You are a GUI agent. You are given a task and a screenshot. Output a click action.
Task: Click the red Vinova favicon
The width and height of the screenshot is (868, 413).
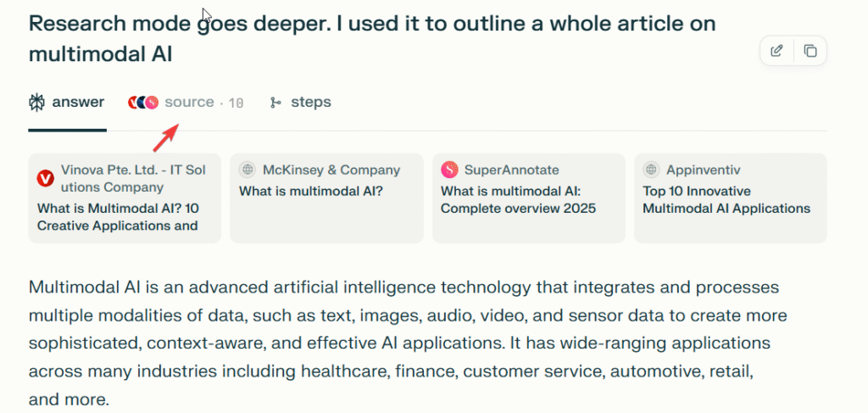point(46,178)
